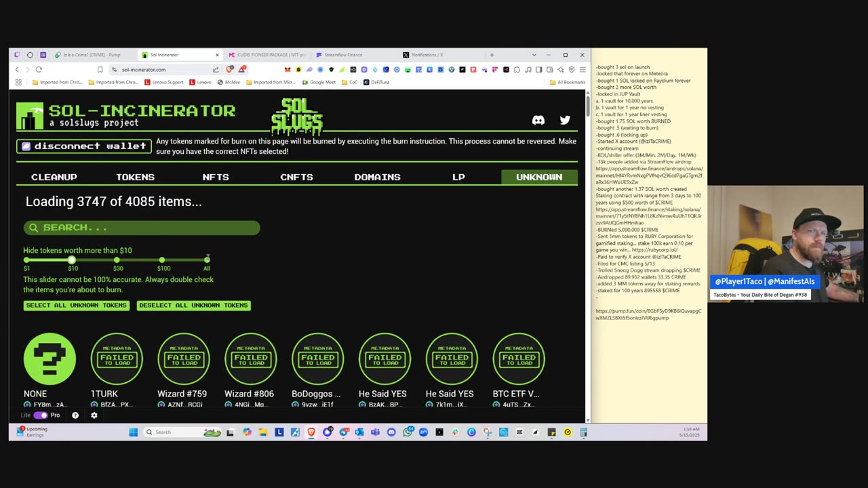The height and width of the screenshot is (488, 868).
Task: Open the bookmarks apps grid icon
Action: (x=18, y=82)
